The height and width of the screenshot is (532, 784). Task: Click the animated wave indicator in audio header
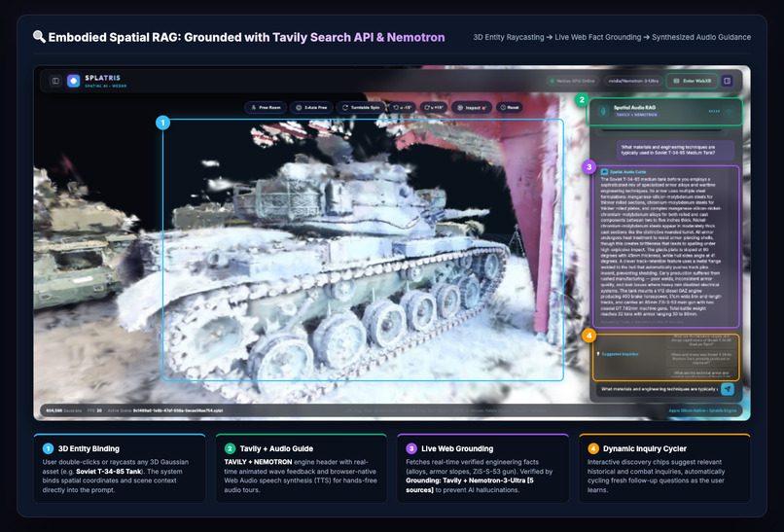(x=714, y=112)
